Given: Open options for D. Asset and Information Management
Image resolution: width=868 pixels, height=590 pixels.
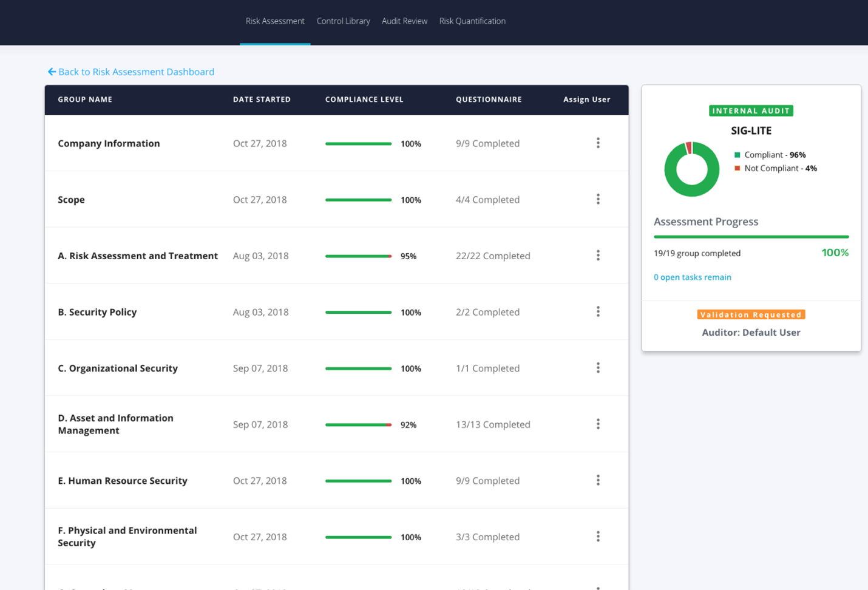Looking at the screenshot, I should 598,424.
